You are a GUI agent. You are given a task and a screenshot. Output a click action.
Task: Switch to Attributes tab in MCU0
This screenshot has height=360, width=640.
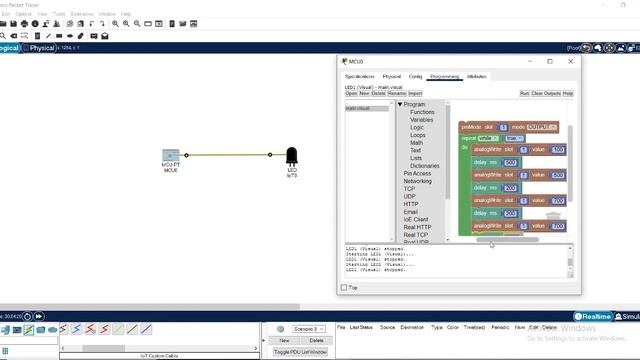pos(476,76)
